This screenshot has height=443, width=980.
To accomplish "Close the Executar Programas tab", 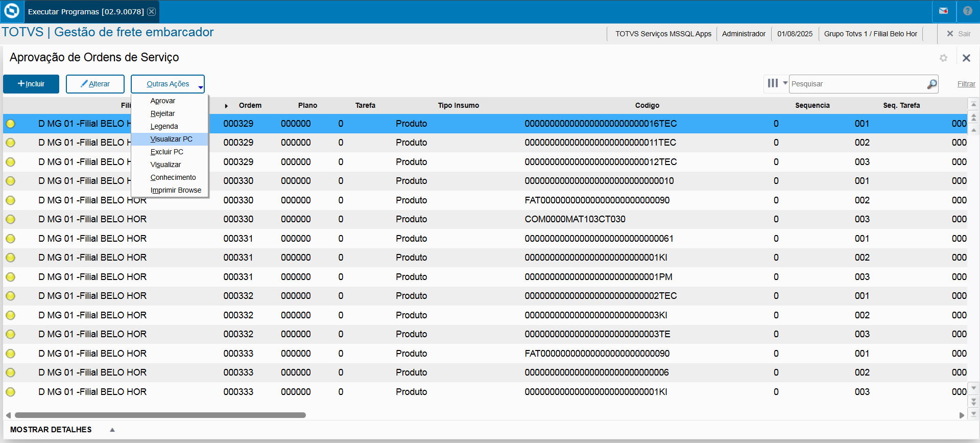I will (x=152, y=12).
